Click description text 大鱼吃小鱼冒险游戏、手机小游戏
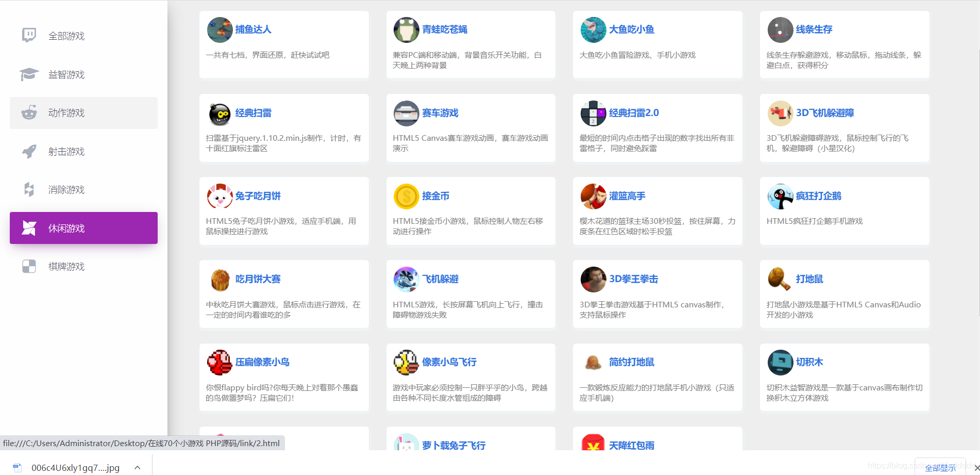This screenshot has width=980, height=475. point(637,55)
